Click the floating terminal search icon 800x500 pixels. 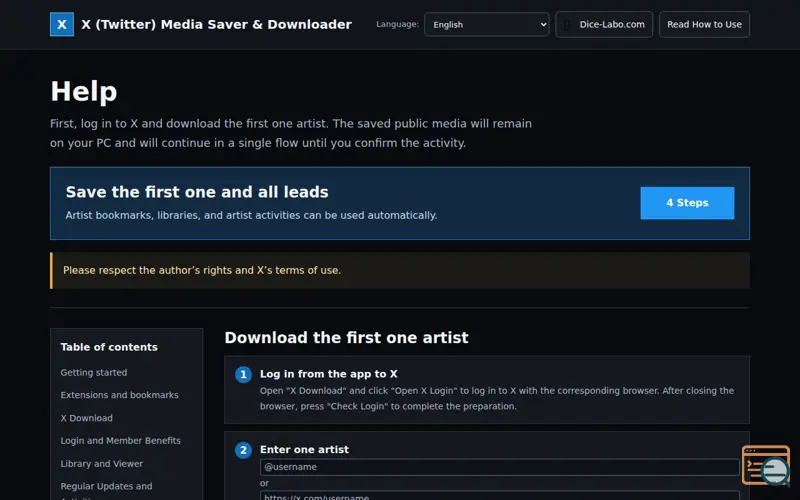point(766,465)
